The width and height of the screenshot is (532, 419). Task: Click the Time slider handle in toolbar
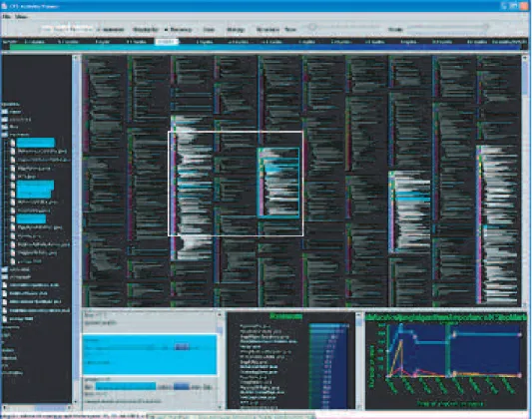312,27
